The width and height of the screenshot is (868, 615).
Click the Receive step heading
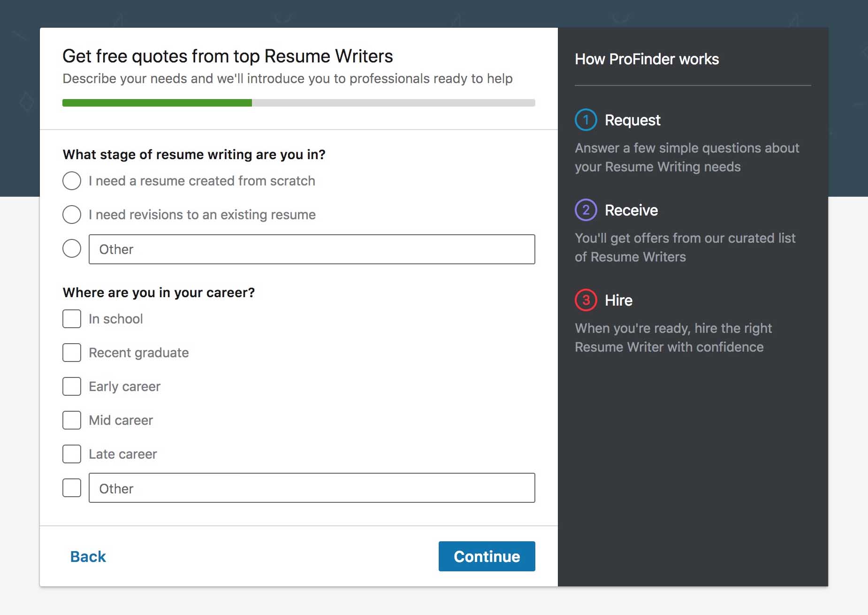[631, 210]
